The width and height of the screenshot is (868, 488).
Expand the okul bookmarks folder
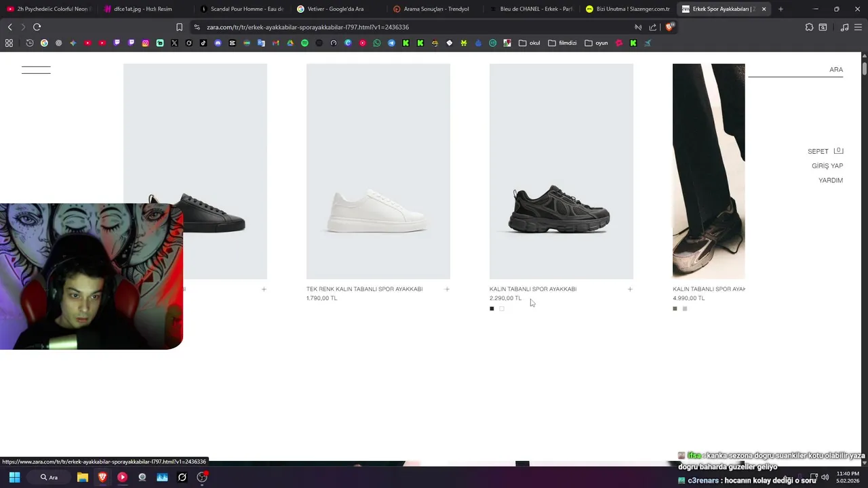[530, 43]
